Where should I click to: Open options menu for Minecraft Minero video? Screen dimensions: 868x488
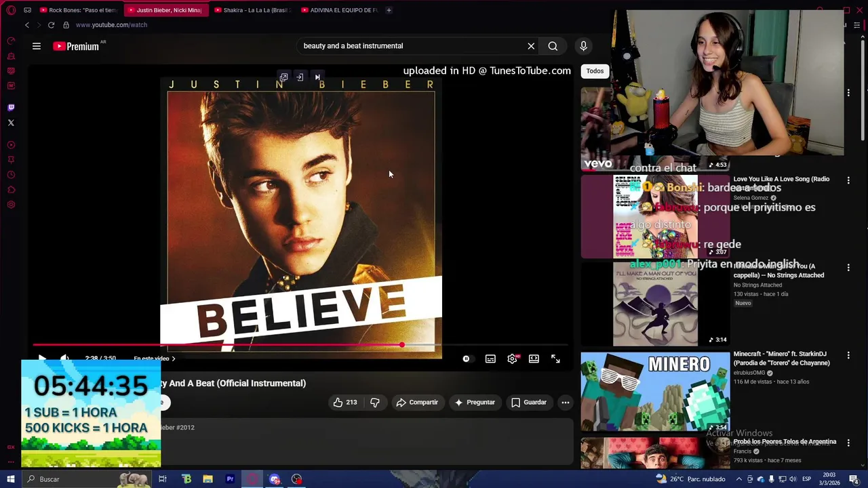tap(848, 355)
